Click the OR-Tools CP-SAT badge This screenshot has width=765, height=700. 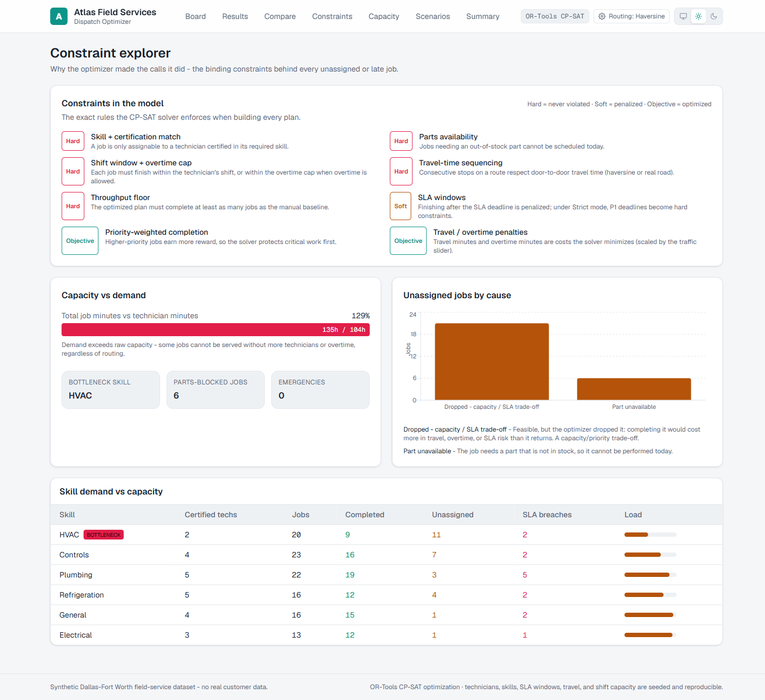coord(555,16)
